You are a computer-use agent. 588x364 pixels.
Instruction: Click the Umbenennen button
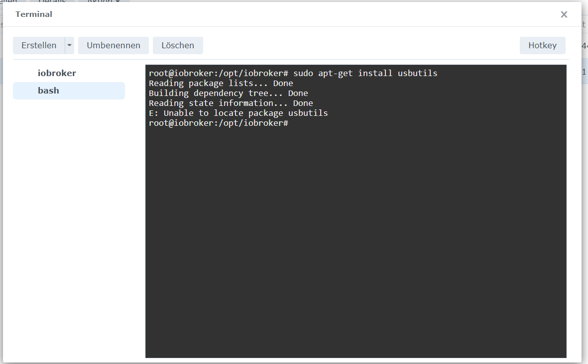click(113, 45)
